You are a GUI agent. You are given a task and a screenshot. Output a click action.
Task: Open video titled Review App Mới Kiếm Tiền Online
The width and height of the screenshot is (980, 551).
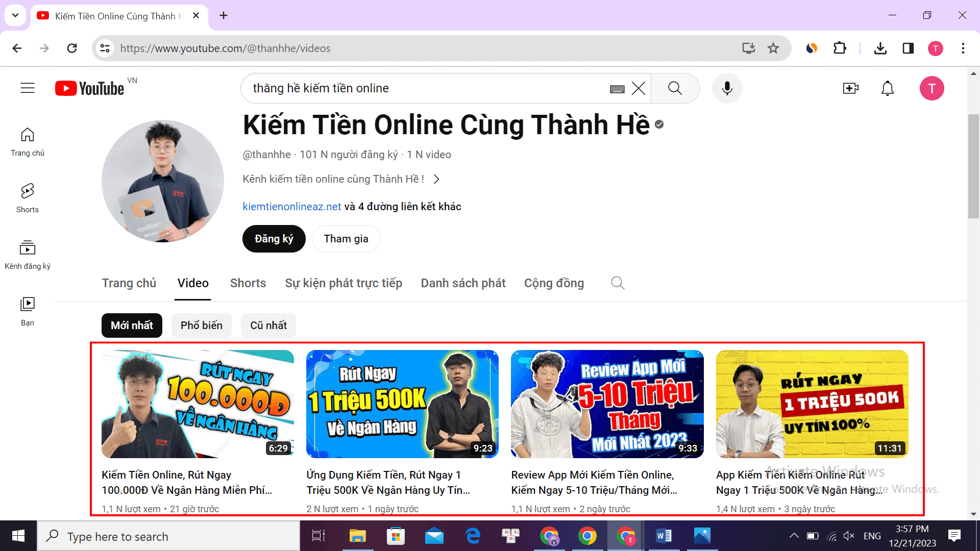[x=594, y=483]
